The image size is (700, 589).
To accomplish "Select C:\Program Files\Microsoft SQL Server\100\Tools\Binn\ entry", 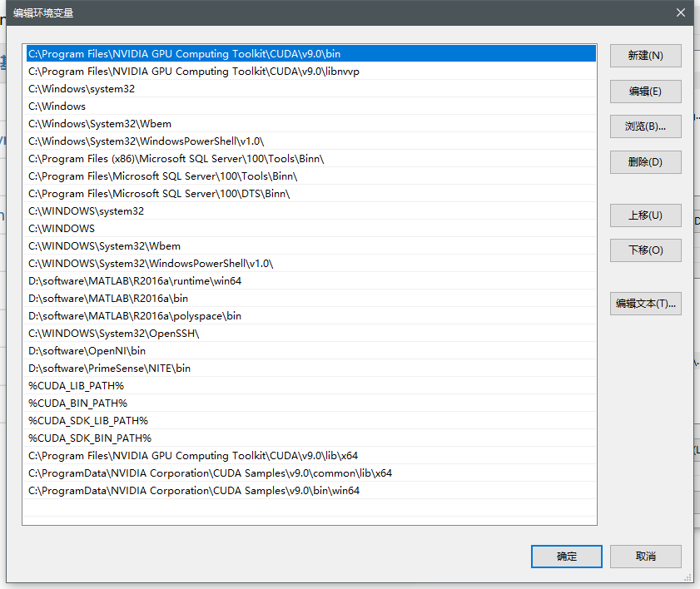I will 310,176.
